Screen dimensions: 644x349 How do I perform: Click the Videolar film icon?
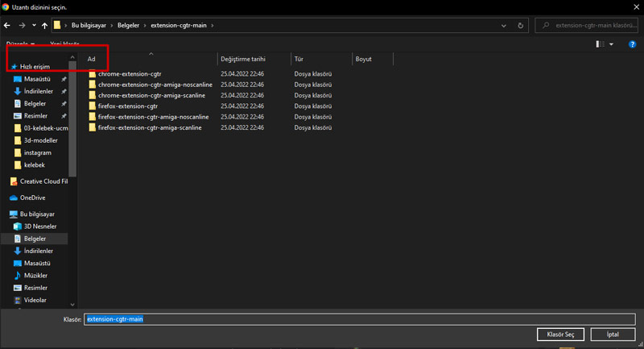click(17, 301)
